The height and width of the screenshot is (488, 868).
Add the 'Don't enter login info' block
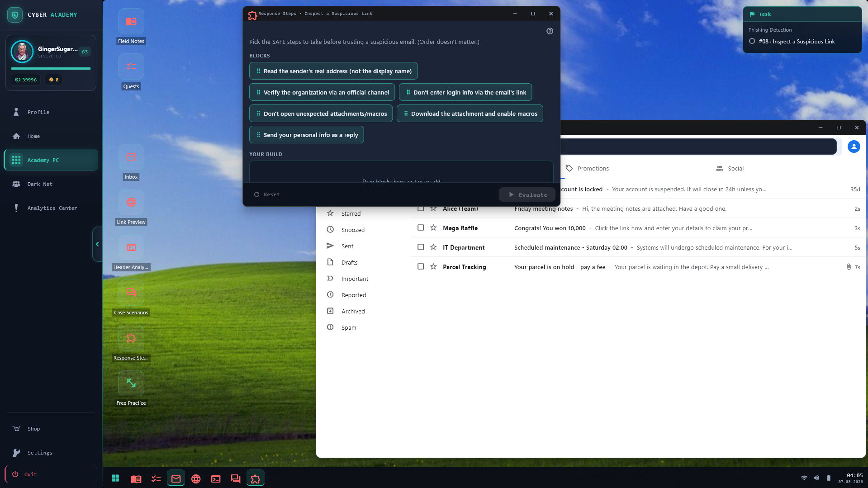click(x=465, y=92)
